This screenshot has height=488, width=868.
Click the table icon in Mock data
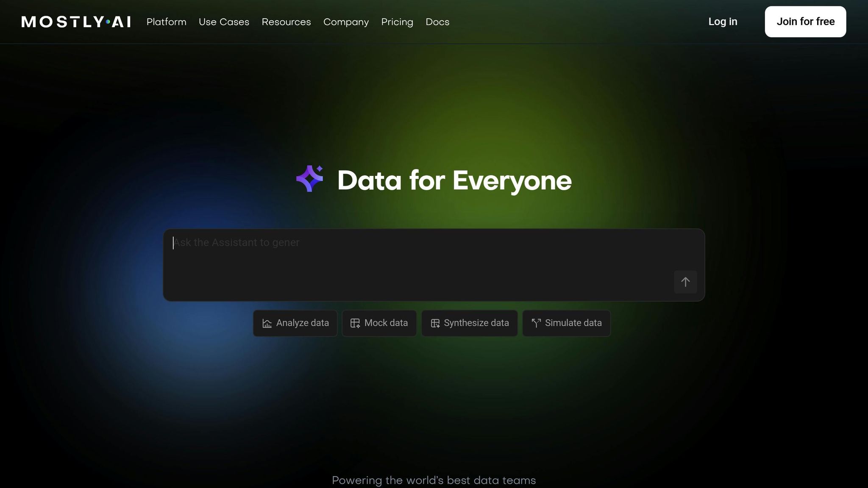tap(355, 324)
